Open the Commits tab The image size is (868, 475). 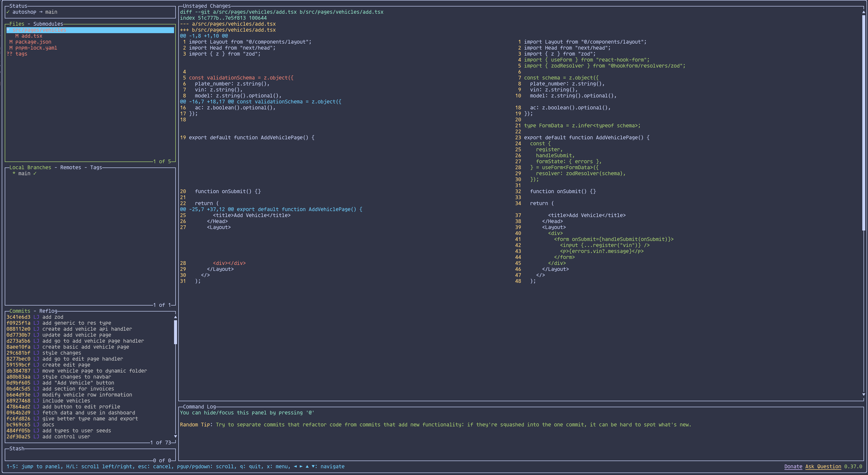pyautogui.click(x=20, y=311)
